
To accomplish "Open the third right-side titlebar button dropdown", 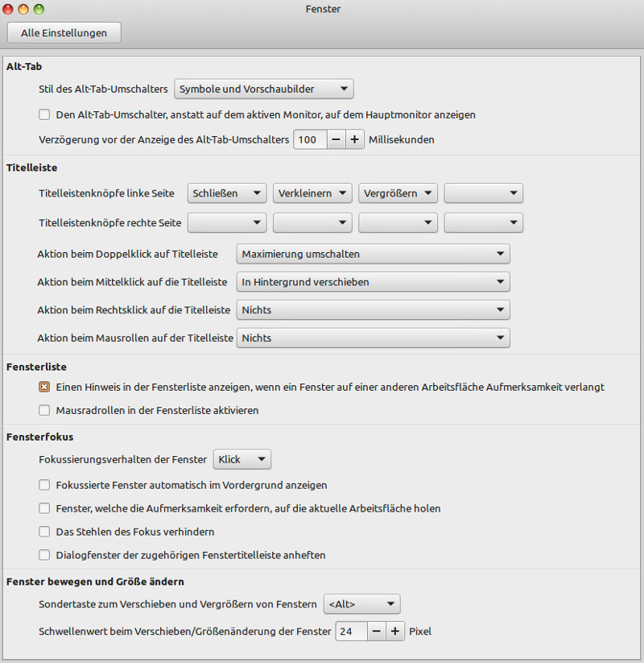I will (x=398, y=223).
